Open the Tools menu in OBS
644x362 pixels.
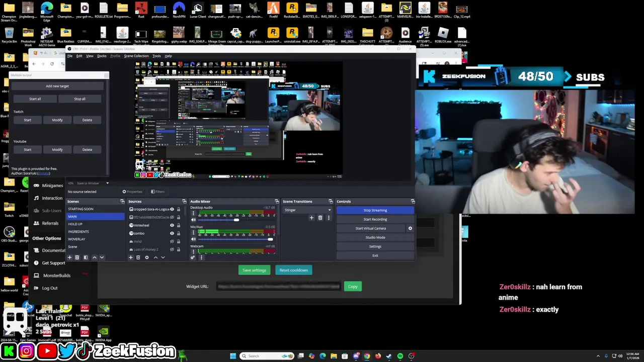point(156,56)
